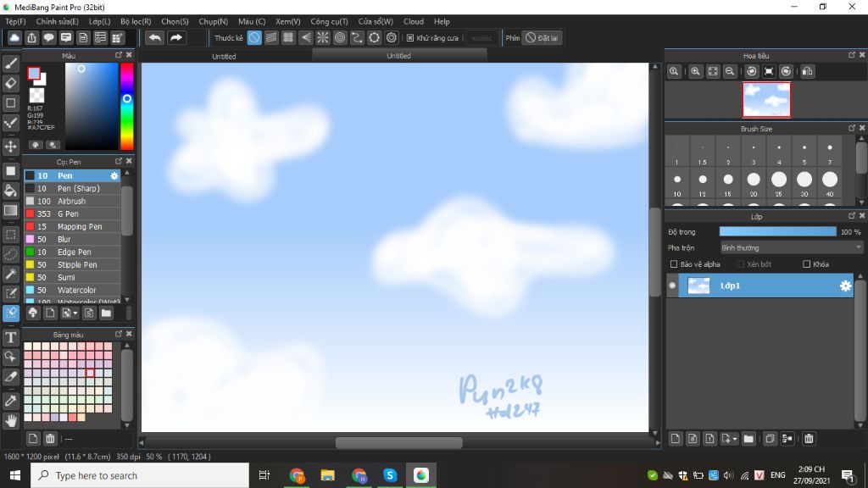The width and height of the screenshot is (868, 488).
Task: Open settings gear on Pen brush
Action: pos(114,175)
